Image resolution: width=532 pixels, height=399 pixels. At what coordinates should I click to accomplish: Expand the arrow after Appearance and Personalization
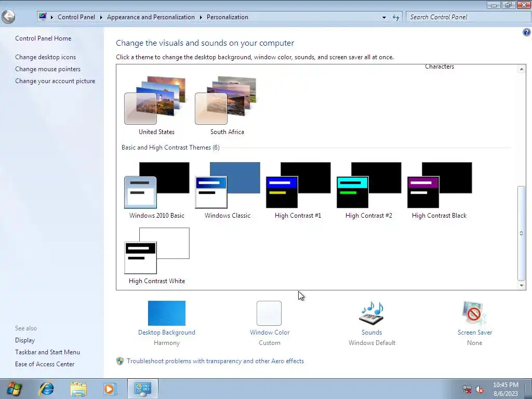click(201, 17)
